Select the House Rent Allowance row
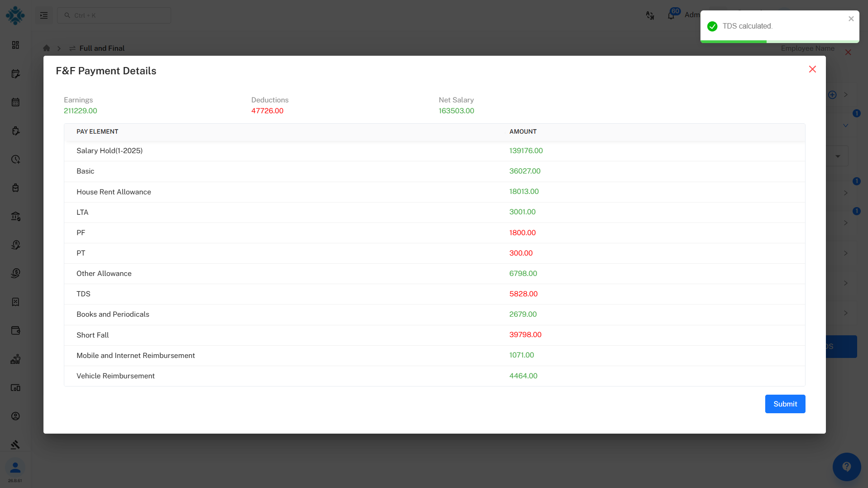The height and width of the screenshot is (488, 868). click(x=434, y=192)
